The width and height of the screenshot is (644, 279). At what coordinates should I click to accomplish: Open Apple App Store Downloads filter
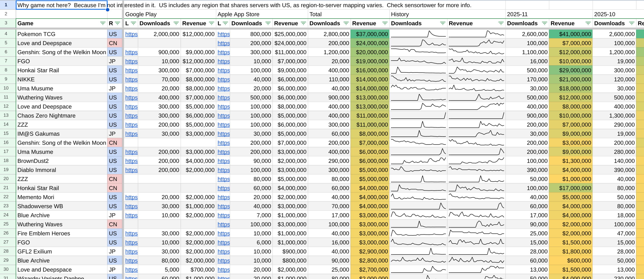click(x=268, y=23)
